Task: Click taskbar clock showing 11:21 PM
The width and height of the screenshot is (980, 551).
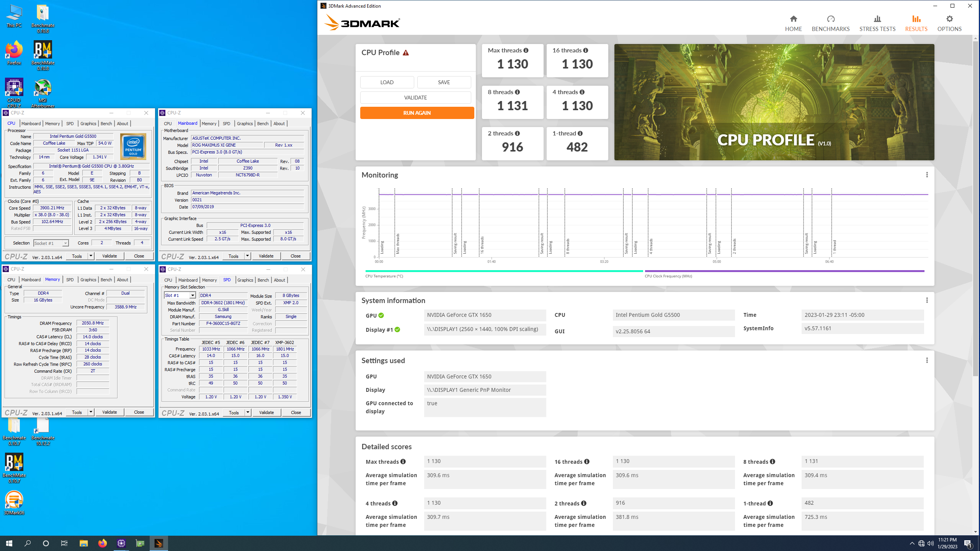Action: (947, 543)
